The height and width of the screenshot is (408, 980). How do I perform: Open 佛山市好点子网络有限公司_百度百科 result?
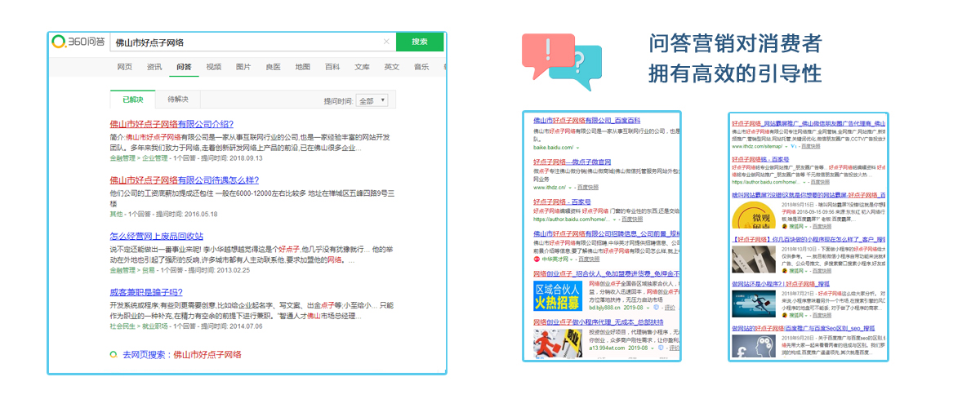(x=589, y=121)
